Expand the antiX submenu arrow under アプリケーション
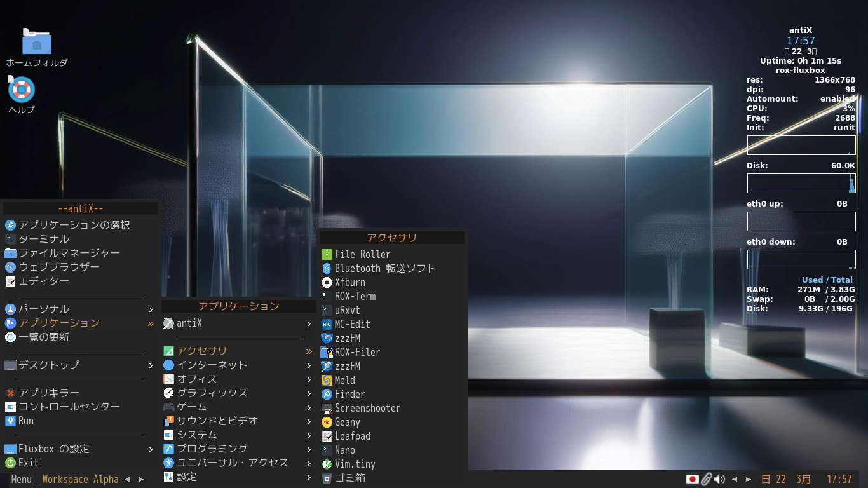 pos(309,323)
